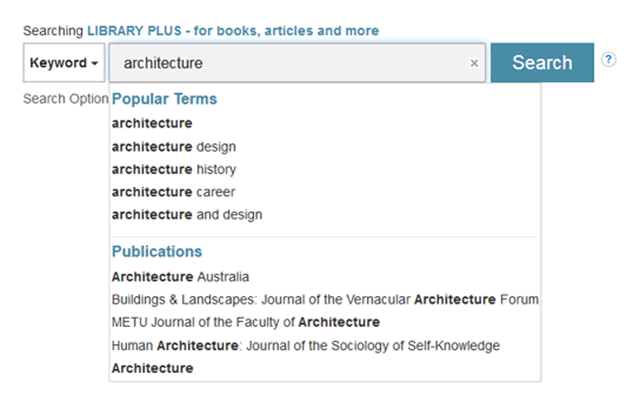Open the Keyword search type dropdown
This screenshot has height=402, width=640.
pos(65,63)
